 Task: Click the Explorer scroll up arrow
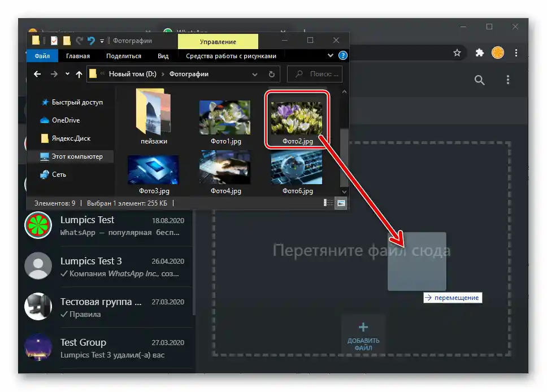tap(344, 92)
